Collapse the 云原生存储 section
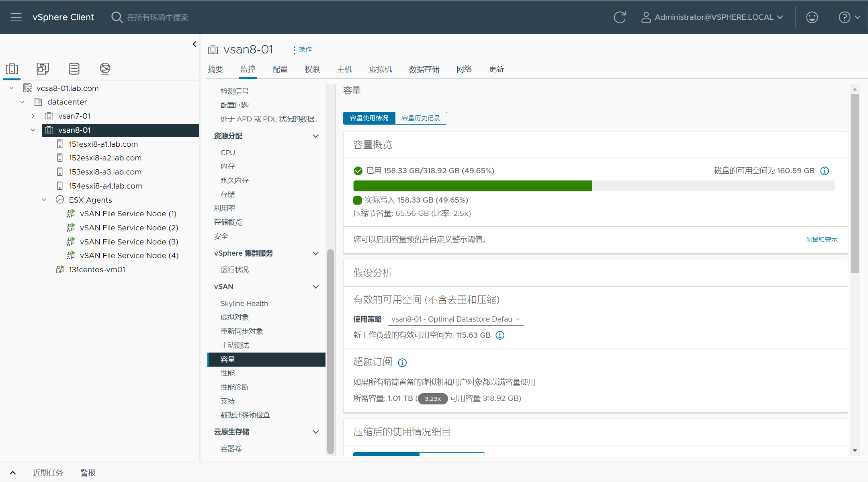This screenshot has width=868, height=482. (316, 432)
